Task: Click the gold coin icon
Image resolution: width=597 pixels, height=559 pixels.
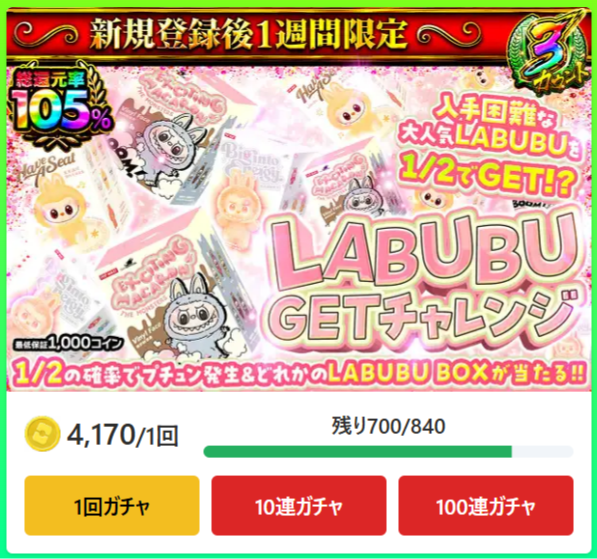Action: click(42, 434)
